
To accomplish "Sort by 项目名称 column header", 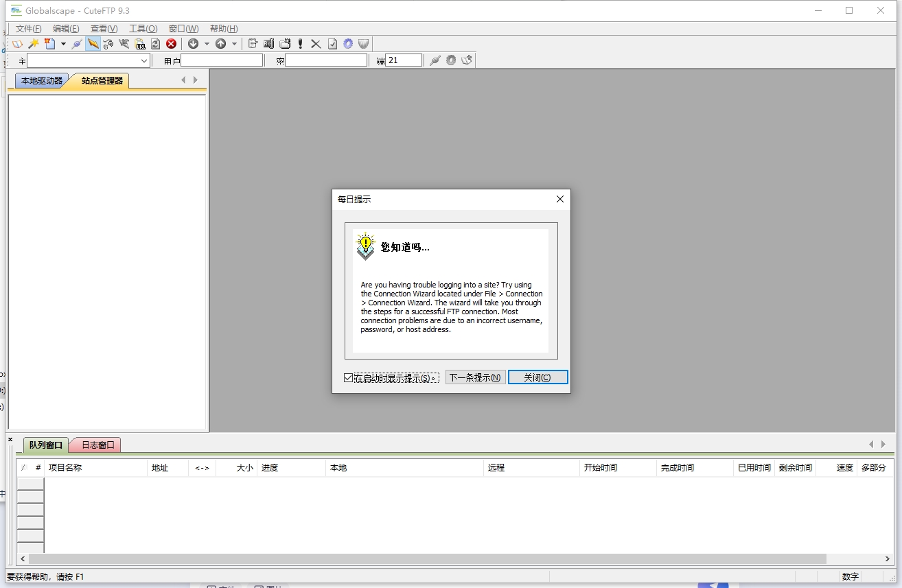I will (x=96, y=468).
